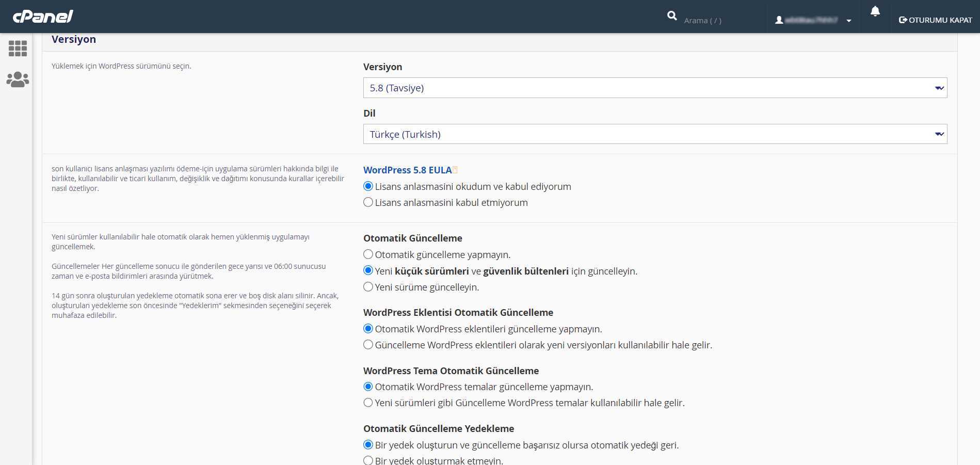Image resolution: width=980 pixels, height=465 pixels.
Task: Select 'Güncelleme WordPress eklentileri olarak yeni versiyonları' option
Action: point(368,345)
